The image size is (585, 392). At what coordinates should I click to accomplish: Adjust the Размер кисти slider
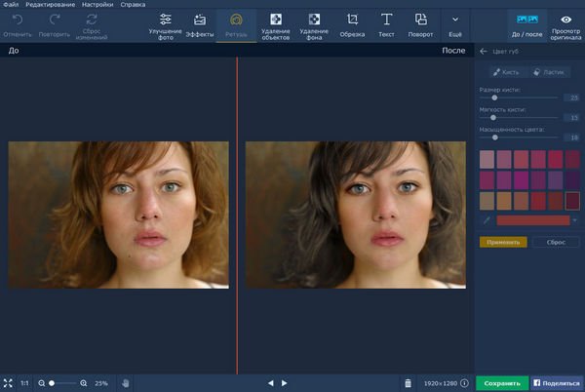tap(519, 98)
